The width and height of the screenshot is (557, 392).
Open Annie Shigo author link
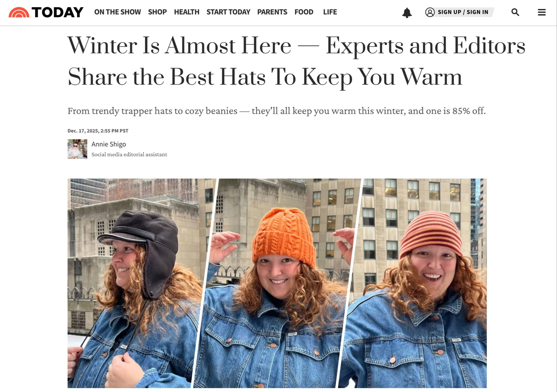click(x=109, y=144)
